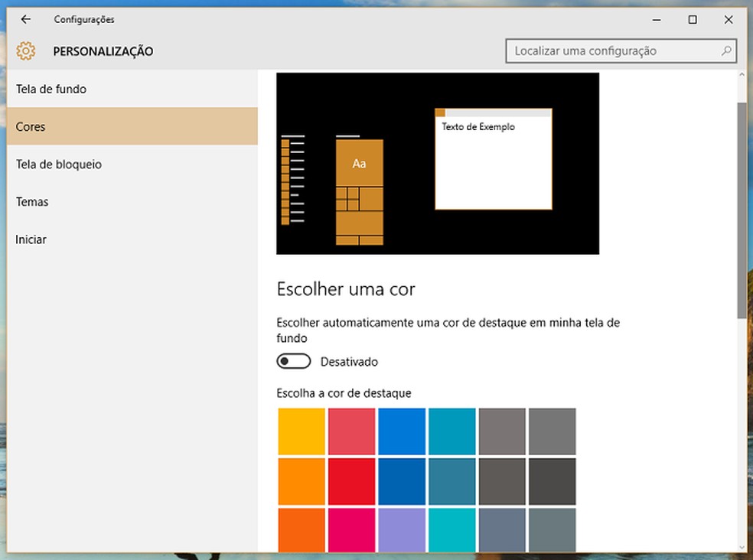
Task: Open the Iniciar settings page
Action: point(31,239)
